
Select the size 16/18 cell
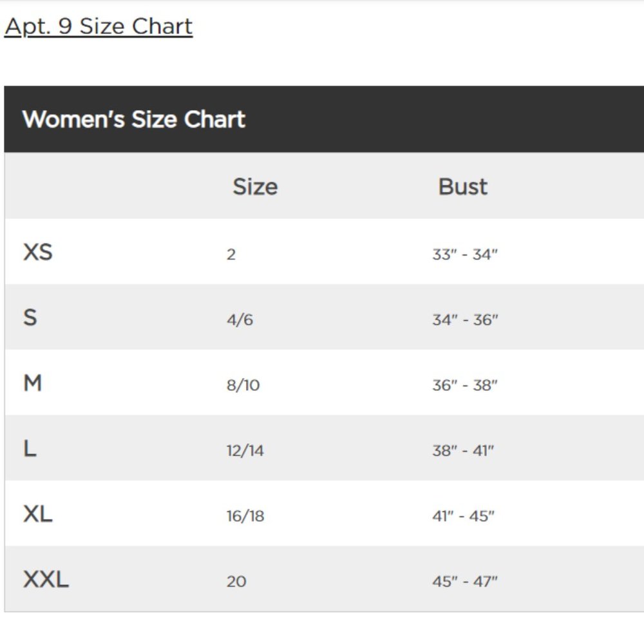point(245,516)
